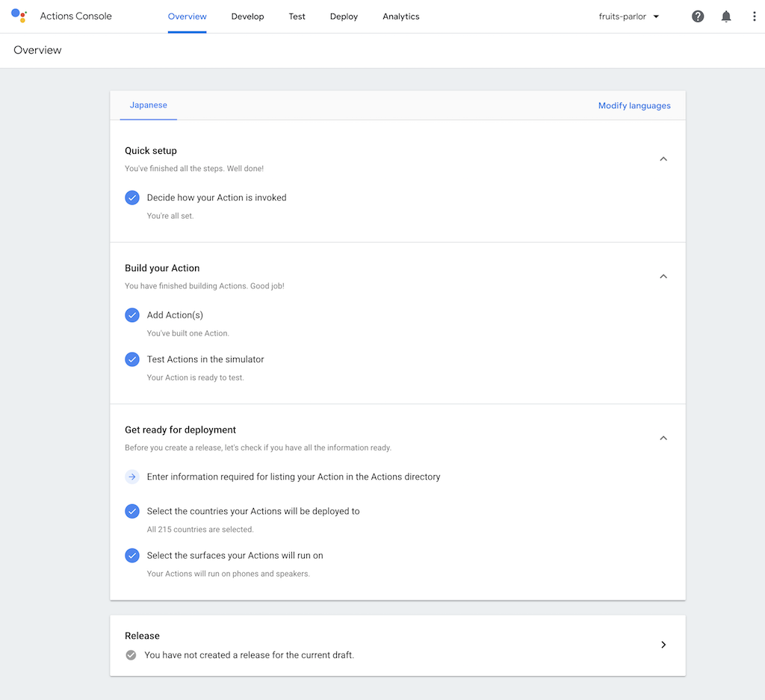Collapse the Build your Action section
This screenshot has height=700, width=765.
(x=663, y=276)
